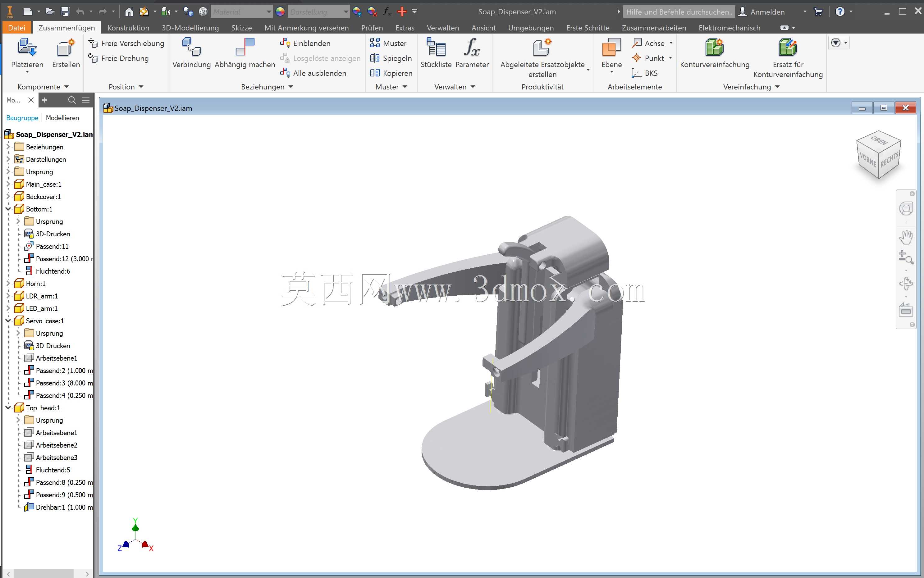
Task: Select the Freie Drehung tool
Action: [118, 58]
